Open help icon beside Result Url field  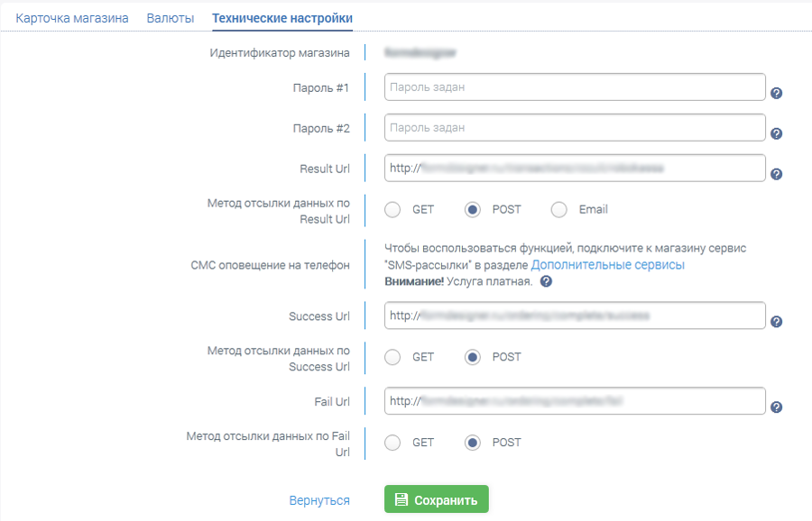pyautogui.click(x=776, y=174)
